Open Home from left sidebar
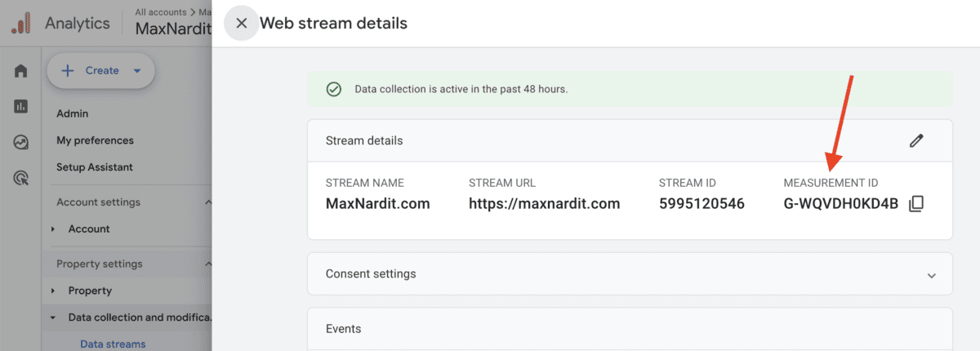980x351 pixels. [x=21, y=71]
